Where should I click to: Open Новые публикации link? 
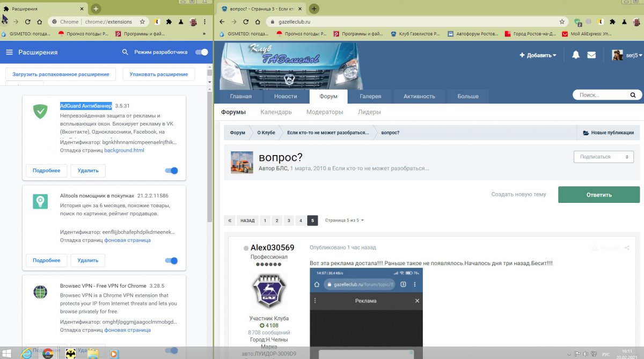[x=608, y=133]
